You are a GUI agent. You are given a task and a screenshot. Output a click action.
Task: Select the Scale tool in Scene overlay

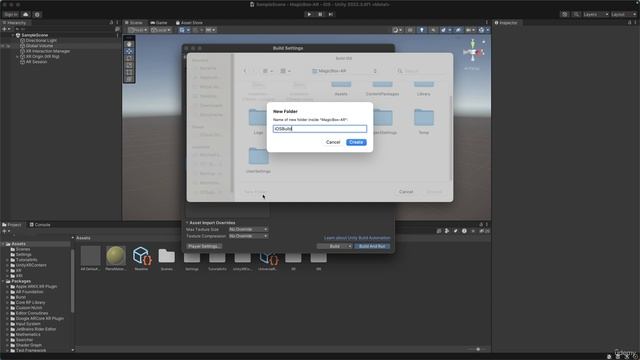point(129,65)
